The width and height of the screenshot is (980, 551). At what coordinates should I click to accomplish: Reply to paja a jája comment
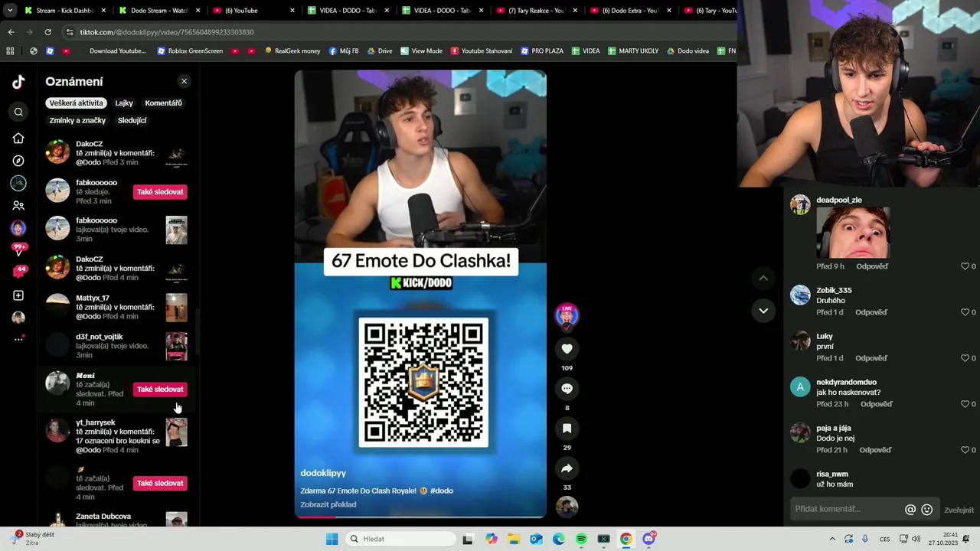pos(874,450)
